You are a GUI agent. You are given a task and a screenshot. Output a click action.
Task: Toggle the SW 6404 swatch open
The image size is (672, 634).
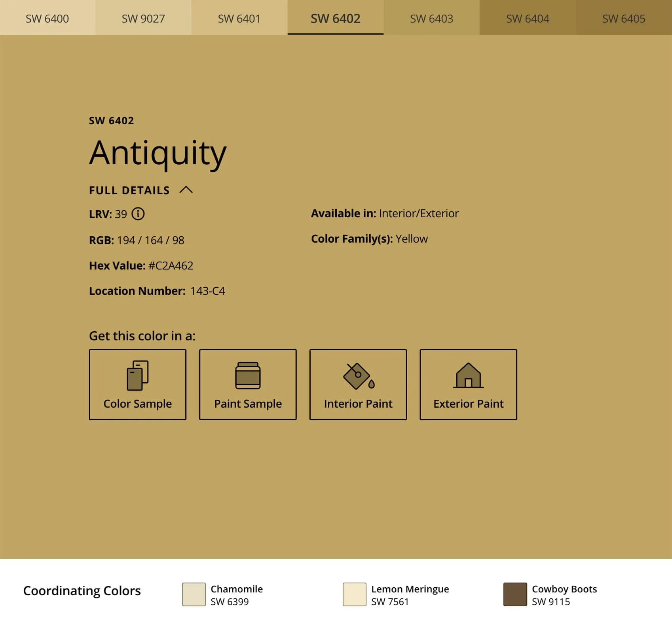pos(527,18)
